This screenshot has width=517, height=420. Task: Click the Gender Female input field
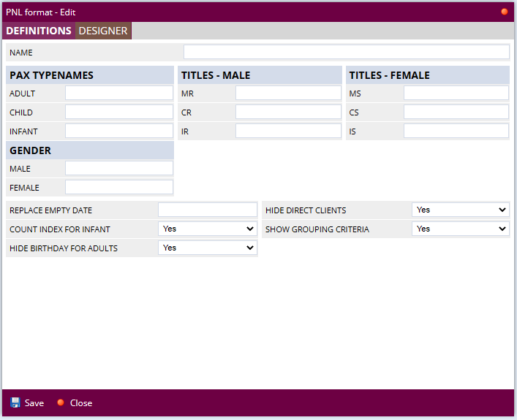pyautogui.click(x=119, y=188)
